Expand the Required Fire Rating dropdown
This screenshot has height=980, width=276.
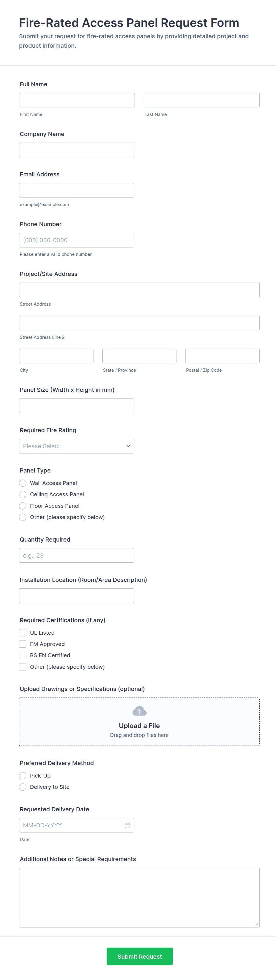point(77,446)
